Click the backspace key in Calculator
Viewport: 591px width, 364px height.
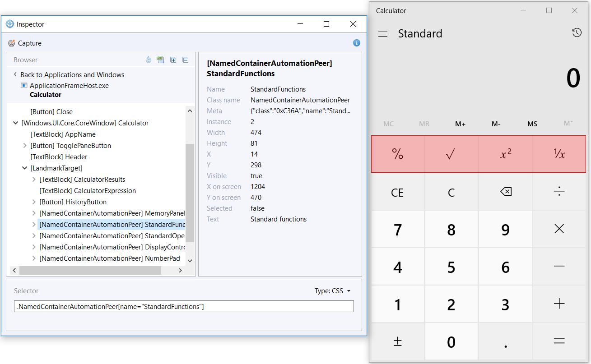pos(506,192)
